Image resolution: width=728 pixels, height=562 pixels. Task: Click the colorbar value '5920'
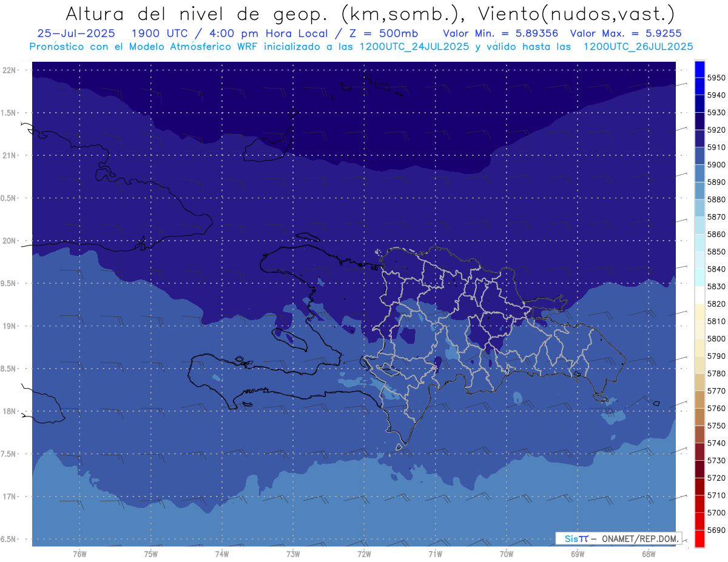716,130
